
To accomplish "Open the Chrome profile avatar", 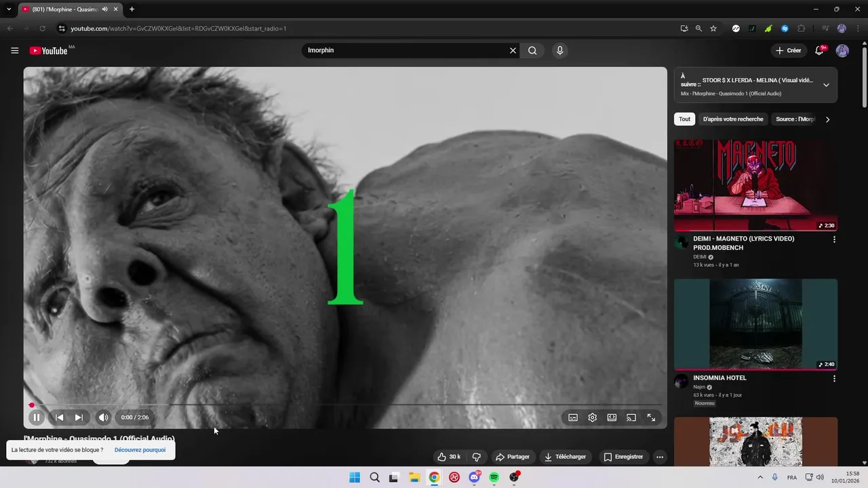I will pos(842,28).
